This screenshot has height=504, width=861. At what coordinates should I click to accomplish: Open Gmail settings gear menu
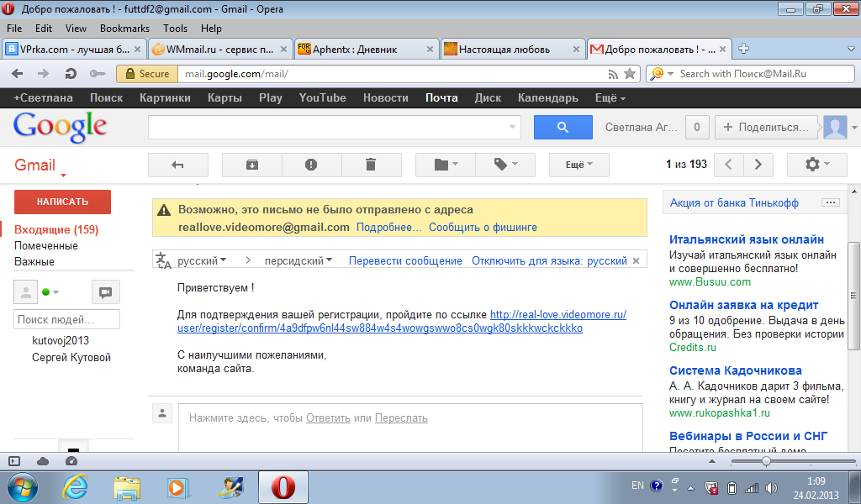point(817,165)
